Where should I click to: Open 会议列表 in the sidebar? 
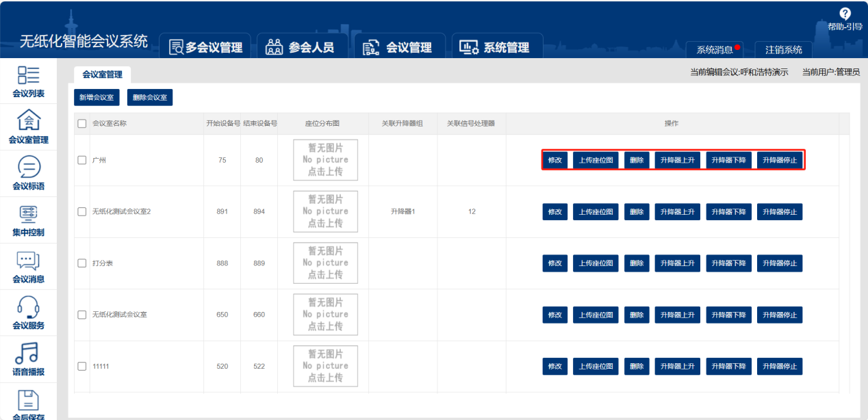pyautogui.click(x=28, y=81)
